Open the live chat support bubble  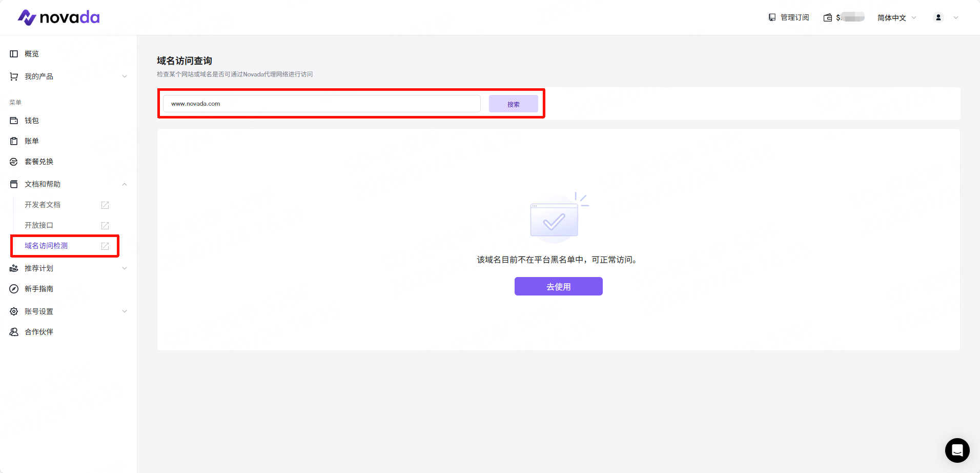[x=957, y=450]
